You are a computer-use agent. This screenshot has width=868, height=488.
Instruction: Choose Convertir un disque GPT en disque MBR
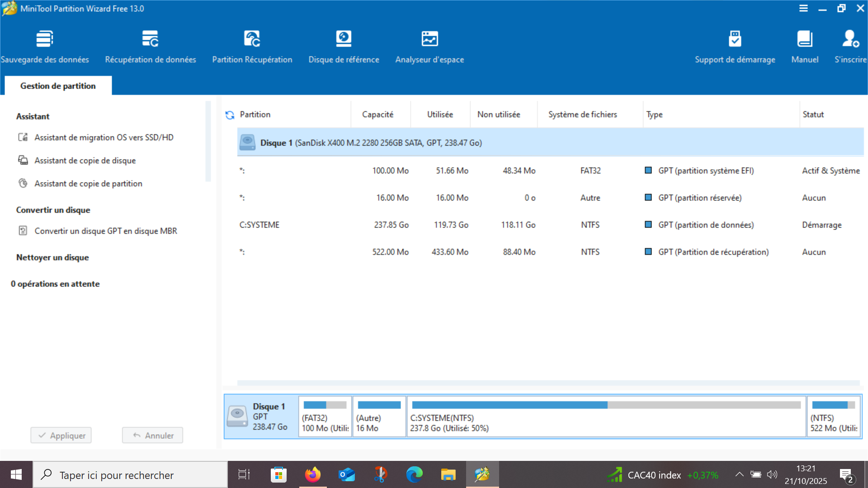(105, 231)
